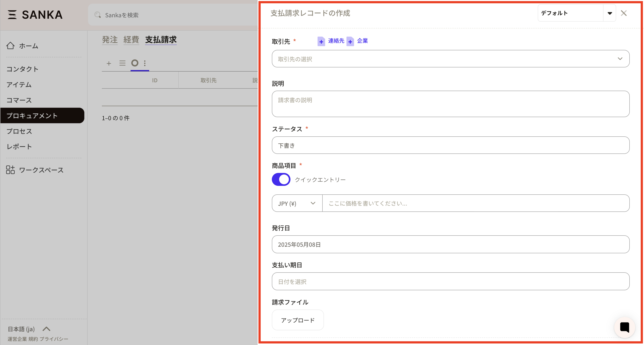Switch to list view icon

tap(122, 63)
